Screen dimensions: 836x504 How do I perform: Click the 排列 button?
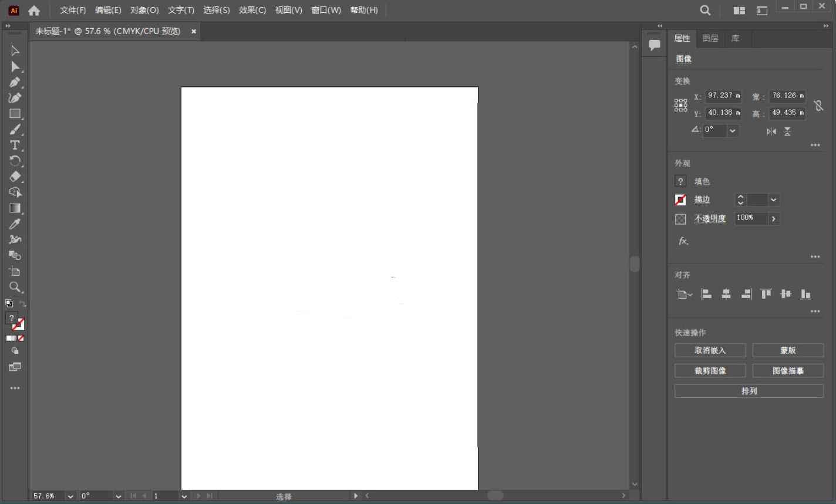(749, 391)
